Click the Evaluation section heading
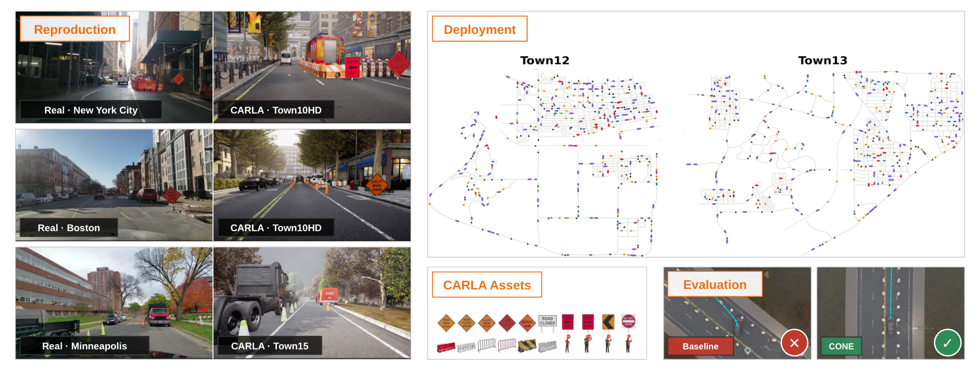Image resolution: width=980 pixels, height=378 pixels. (715, 284)
